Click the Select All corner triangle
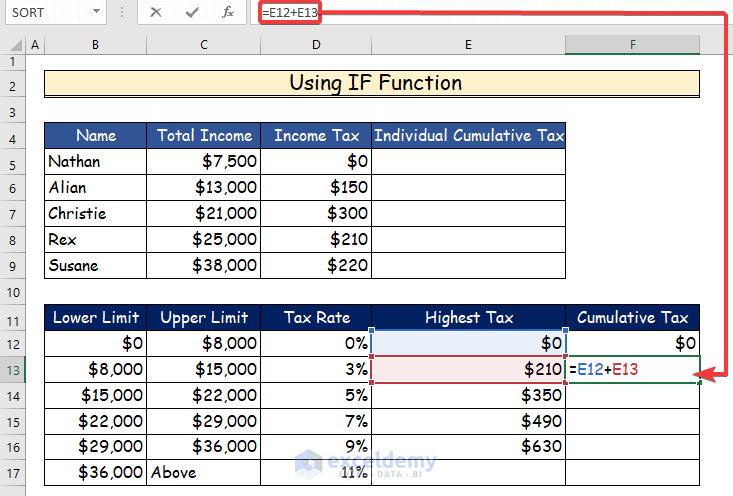The width and height of the screenshot is (733, 496). coord(16,45)
